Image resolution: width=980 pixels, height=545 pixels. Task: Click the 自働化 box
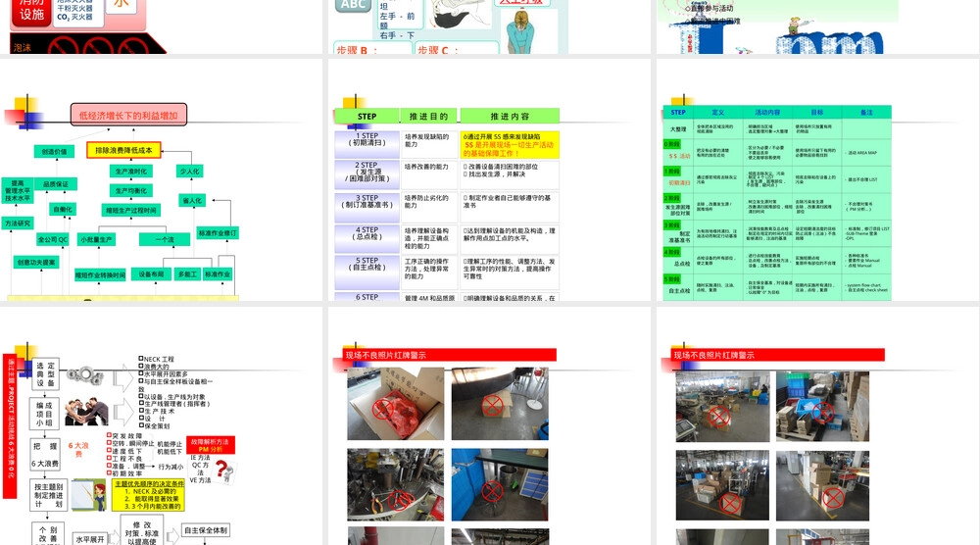[63, 210]
